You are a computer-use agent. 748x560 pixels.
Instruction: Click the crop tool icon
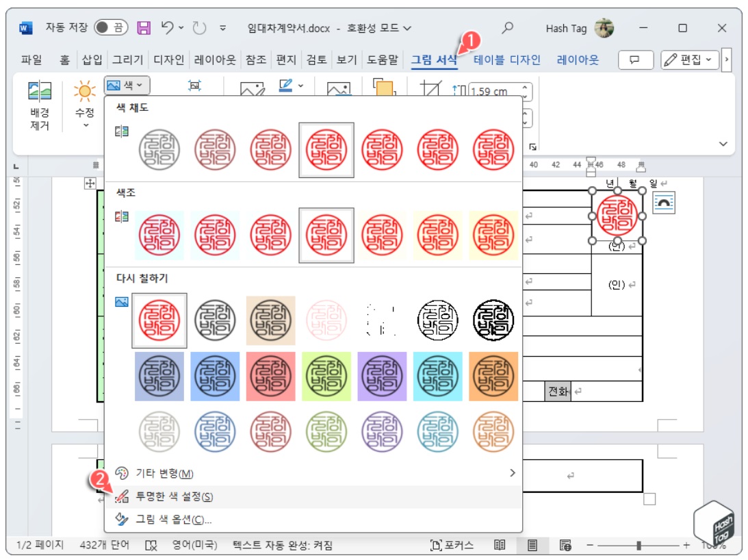coord(430,88)
